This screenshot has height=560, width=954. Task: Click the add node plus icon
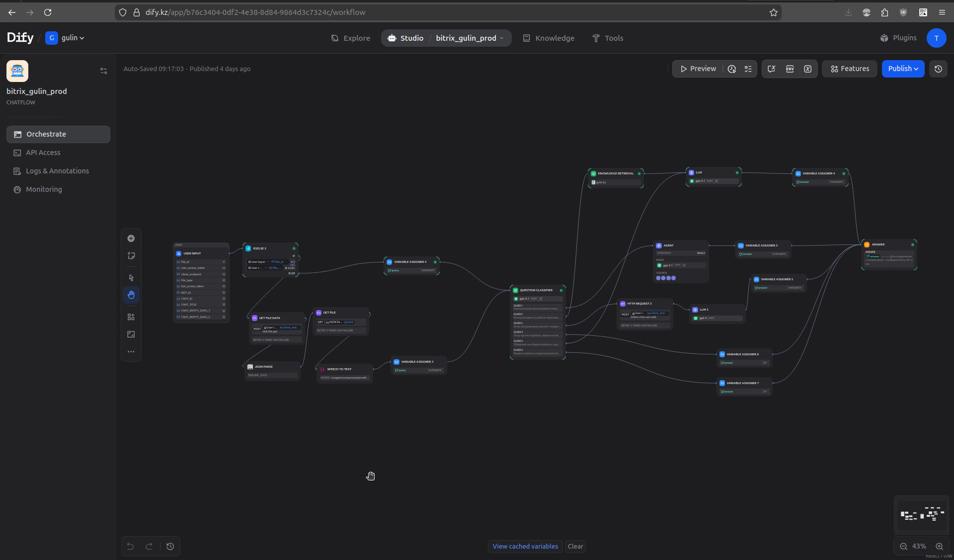coord(131,239)
